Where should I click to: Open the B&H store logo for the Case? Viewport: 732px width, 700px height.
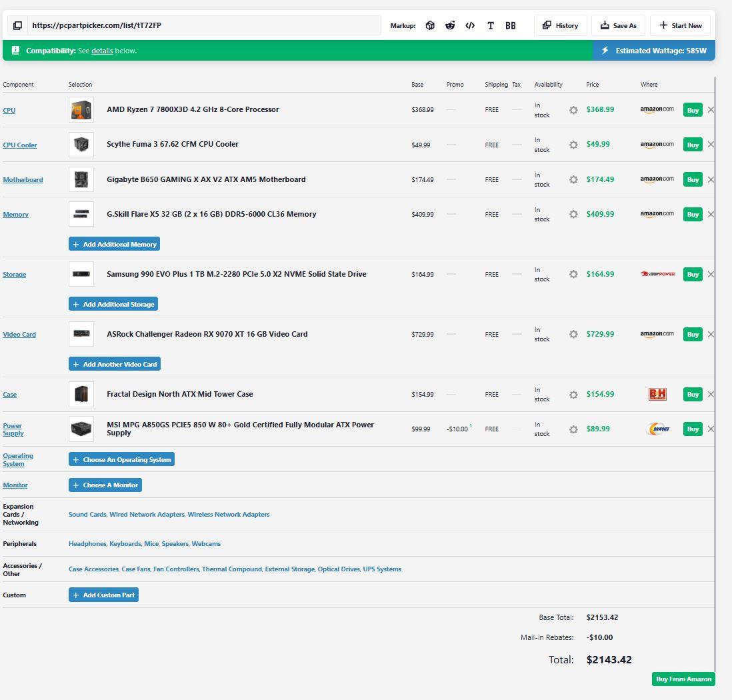(657, 394)
